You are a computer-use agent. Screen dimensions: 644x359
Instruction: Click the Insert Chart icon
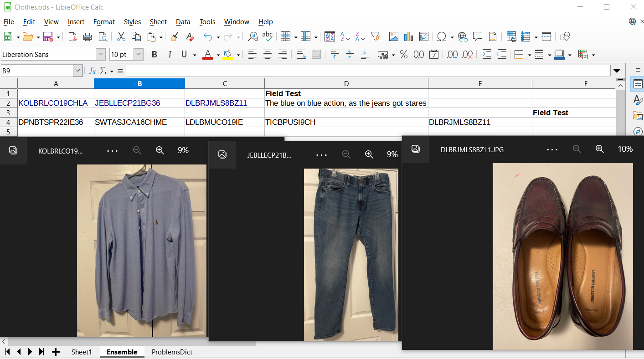pos(408,37)
